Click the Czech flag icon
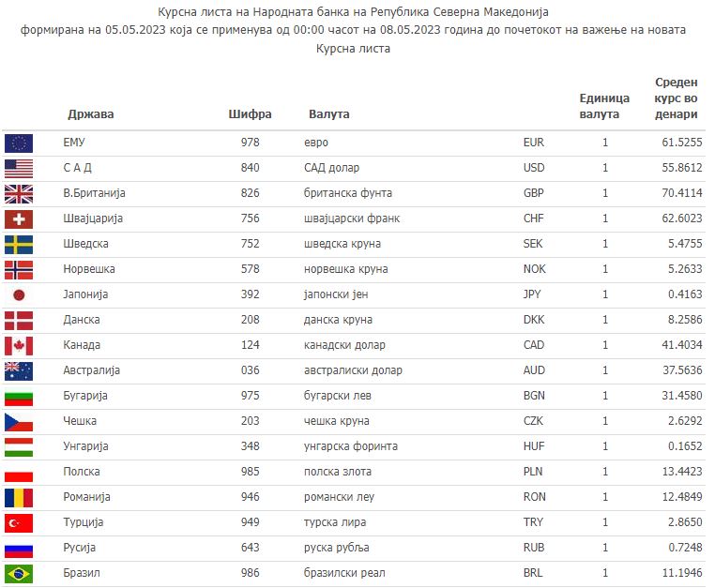The width and height of the screenshot is (715, 588). pyautogui.click(x=19, y=421)
